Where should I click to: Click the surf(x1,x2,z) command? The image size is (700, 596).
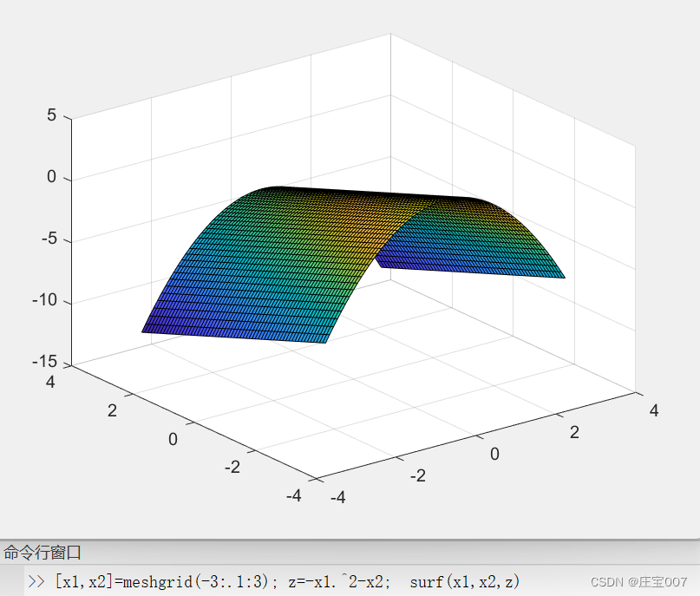click(x=464, y=581)
